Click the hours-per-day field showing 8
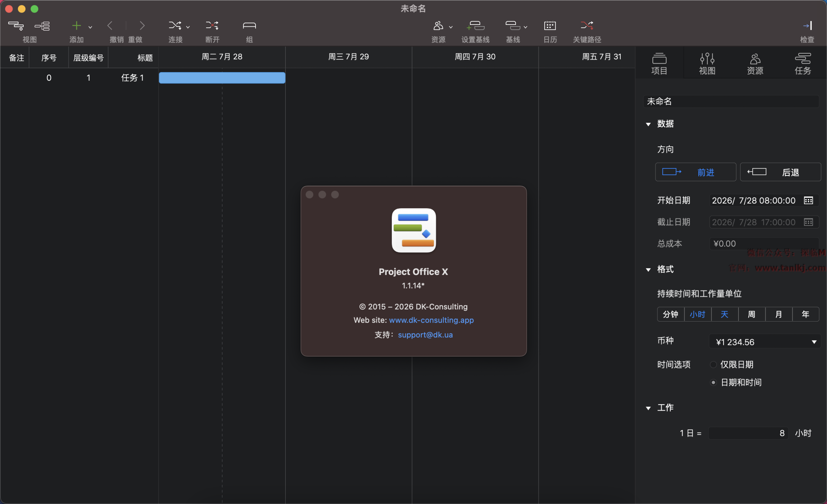The image size is (827, 504). click(748, 433)
